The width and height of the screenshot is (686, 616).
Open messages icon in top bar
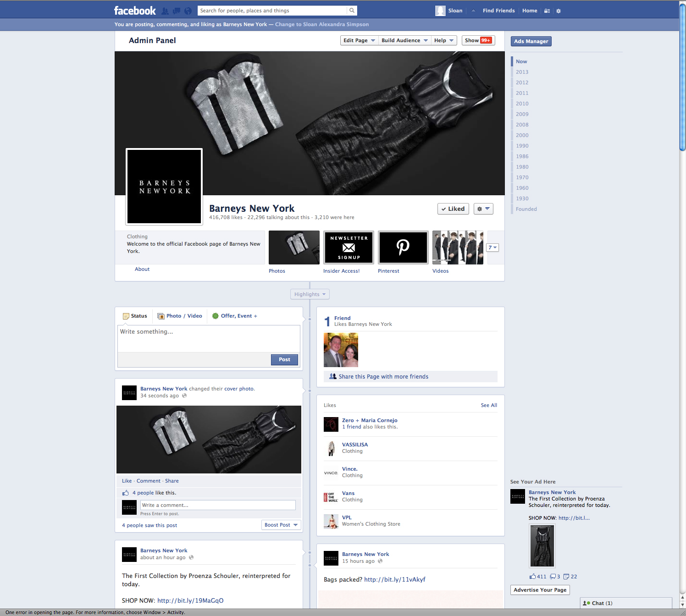[x=177, y=11]
